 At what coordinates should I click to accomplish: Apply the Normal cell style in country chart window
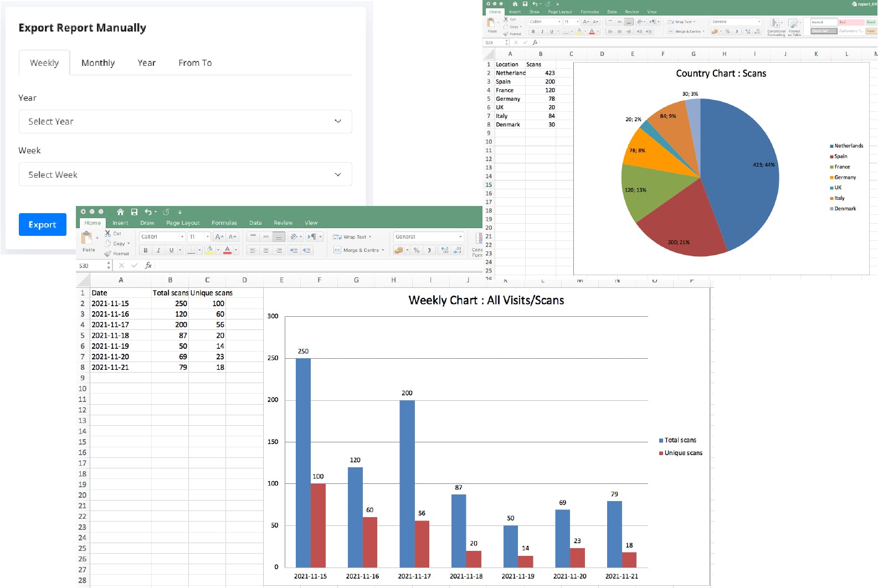[x=823, y=22]
